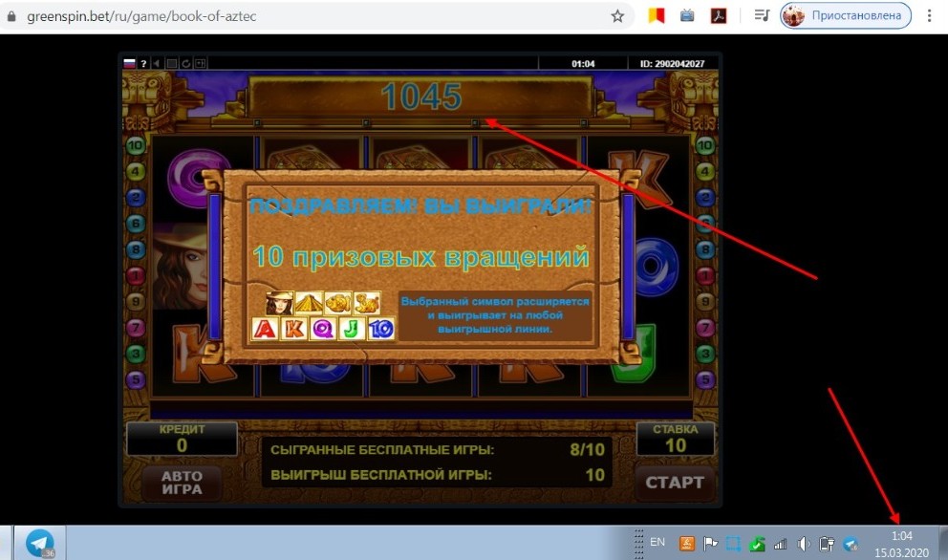Open Telegram from the taskbar
This screenshot has height=560, width=948.
point(40,543)
